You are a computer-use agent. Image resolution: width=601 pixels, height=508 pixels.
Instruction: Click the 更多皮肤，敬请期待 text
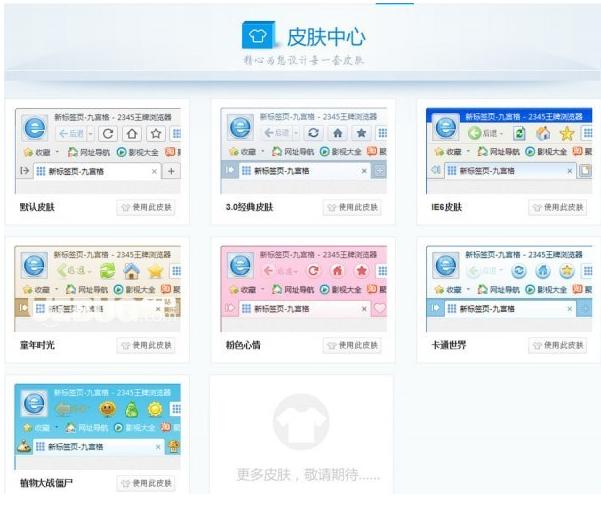308,475
